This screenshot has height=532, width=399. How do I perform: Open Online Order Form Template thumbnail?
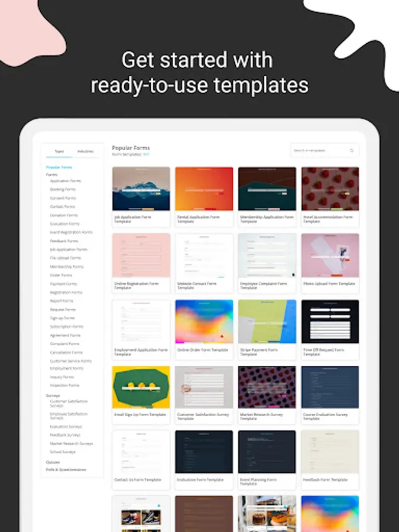tap(204, 322)
